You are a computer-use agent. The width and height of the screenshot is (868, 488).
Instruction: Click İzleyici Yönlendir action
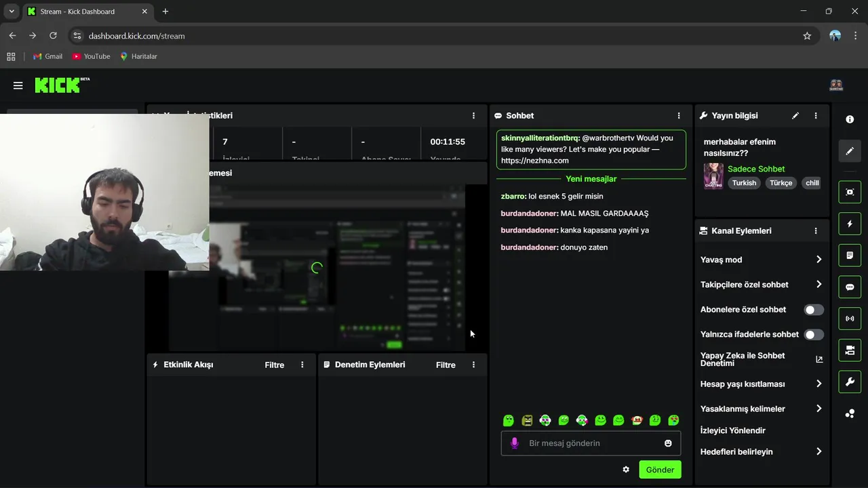point(733,430)
